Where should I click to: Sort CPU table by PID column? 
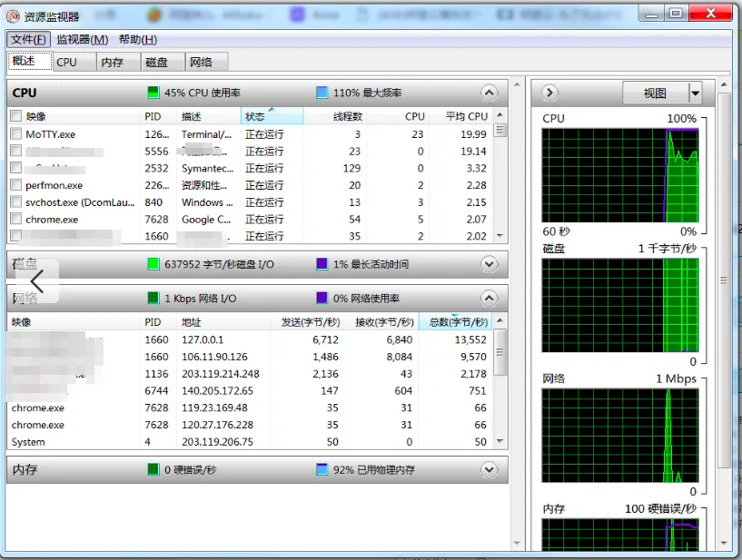(159, 116)
